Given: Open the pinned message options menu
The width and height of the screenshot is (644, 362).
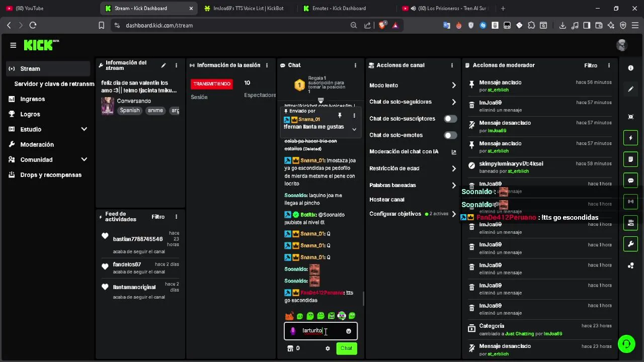Looking at the screenshot, I should pos(354,116).
